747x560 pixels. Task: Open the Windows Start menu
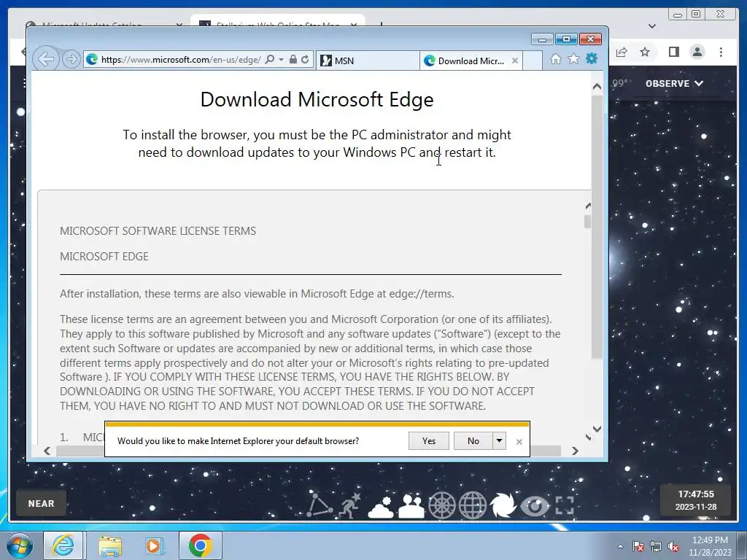[20, 545]
